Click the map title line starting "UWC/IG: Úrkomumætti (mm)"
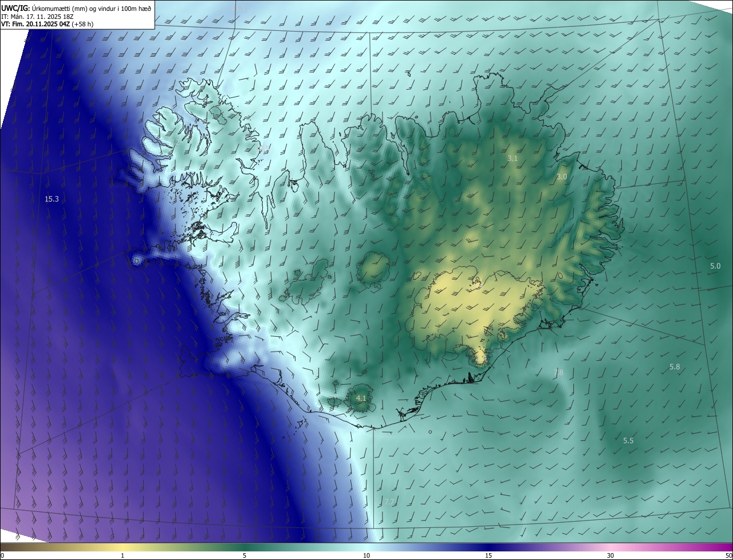Image resolution: width=733 pixels, height=560 pixels. tap(76, 8)
